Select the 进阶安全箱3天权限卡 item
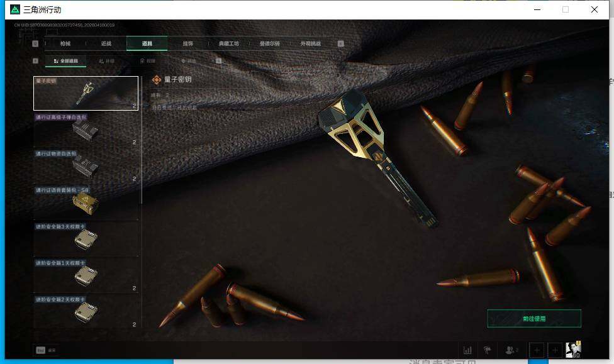Image resolution: width=614 pixels, height=364 pixels. (x=86, y=239)
